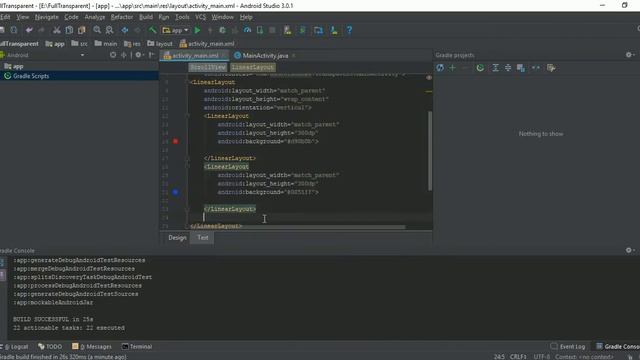
Task: Click the main folder in the navigation bar
Action: point(106,44)
